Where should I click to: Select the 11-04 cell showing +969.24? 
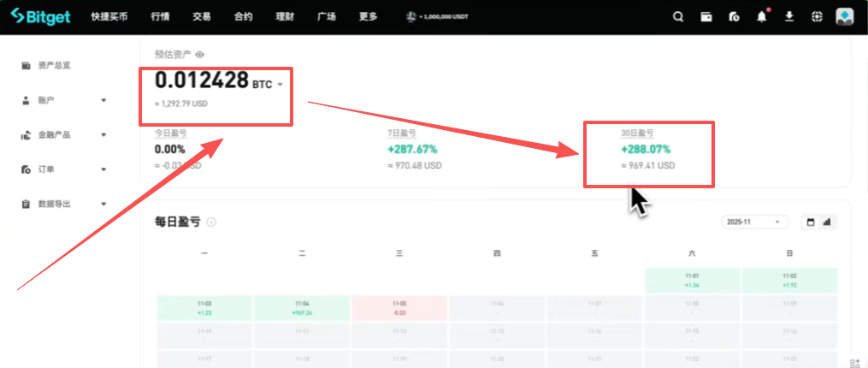pos(302,308)
